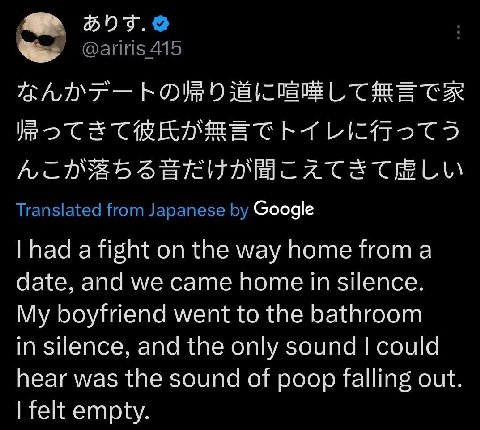This screenshot has height=430, width=480.
Task: Click "Translated from Japanese by" label
Action: tap(133, 210)
